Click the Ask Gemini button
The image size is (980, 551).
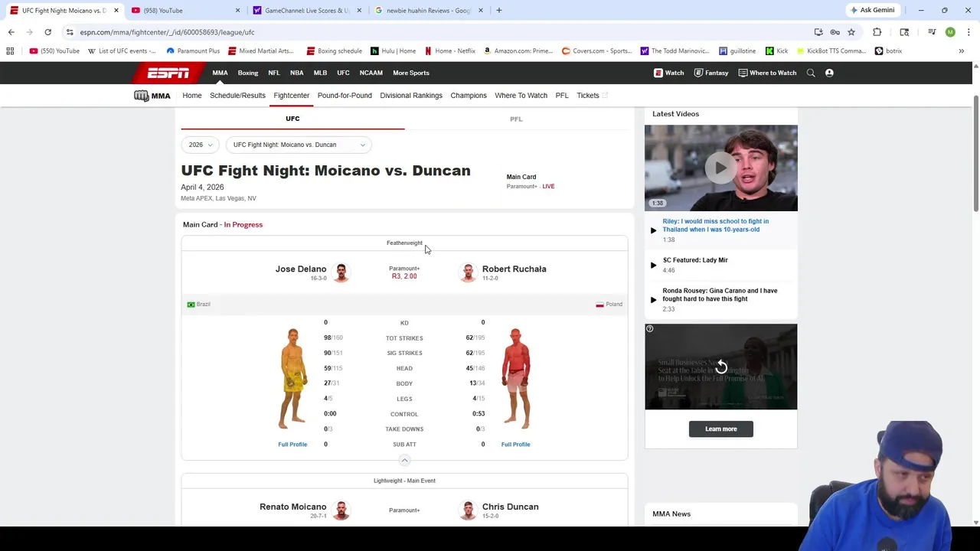[x=872, y=10]
